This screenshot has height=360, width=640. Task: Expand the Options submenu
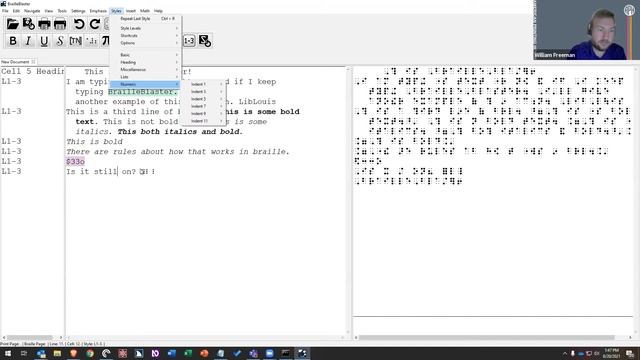click(x=146, y=43)
